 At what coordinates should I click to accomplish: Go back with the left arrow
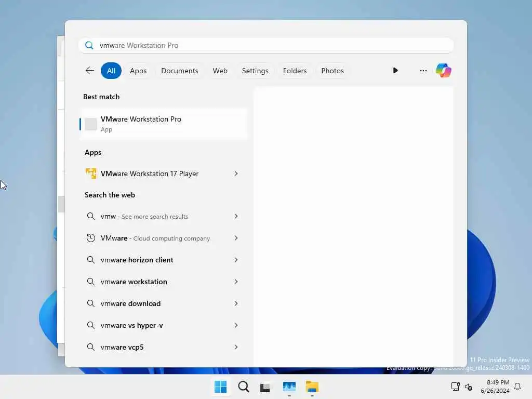[89, 71]
